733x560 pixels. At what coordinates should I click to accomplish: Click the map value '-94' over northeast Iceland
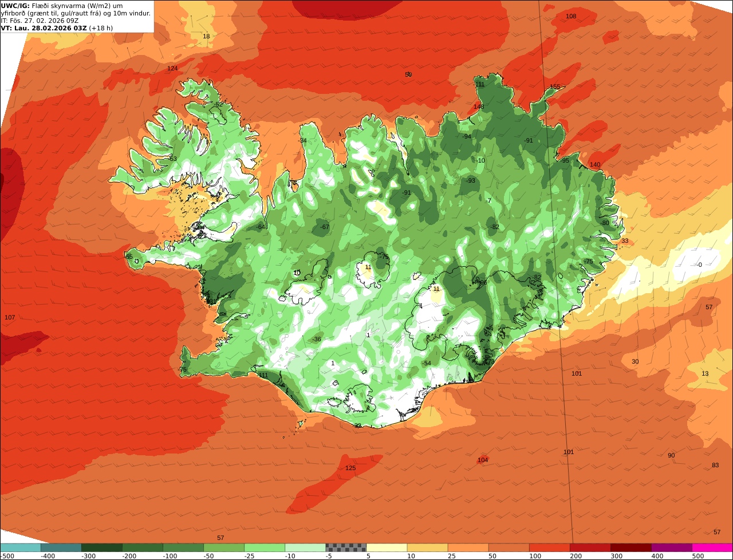pyautogui.click(x=467, y=136)
